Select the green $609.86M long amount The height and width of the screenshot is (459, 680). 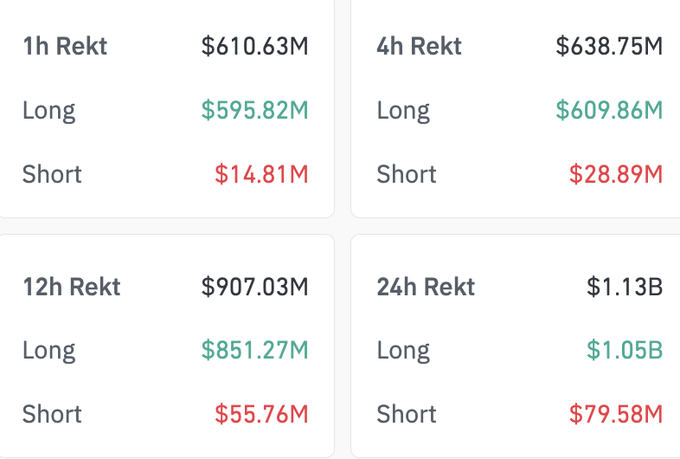(x=609, y=110)
